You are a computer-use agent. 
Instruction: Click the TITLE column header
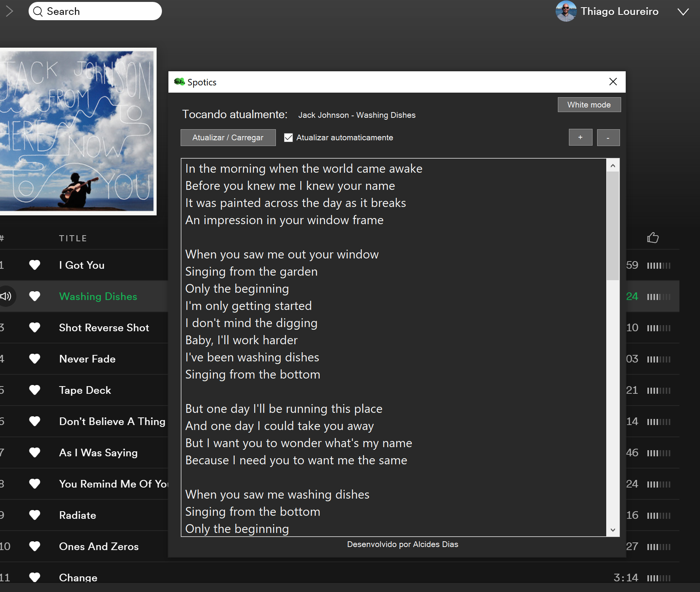pos(73,238)
